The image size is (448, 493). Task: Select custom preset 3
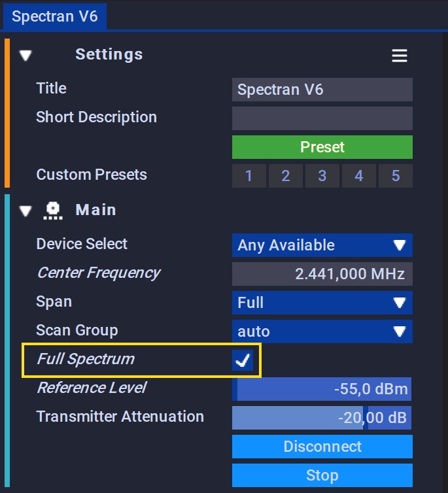[322, 176]
